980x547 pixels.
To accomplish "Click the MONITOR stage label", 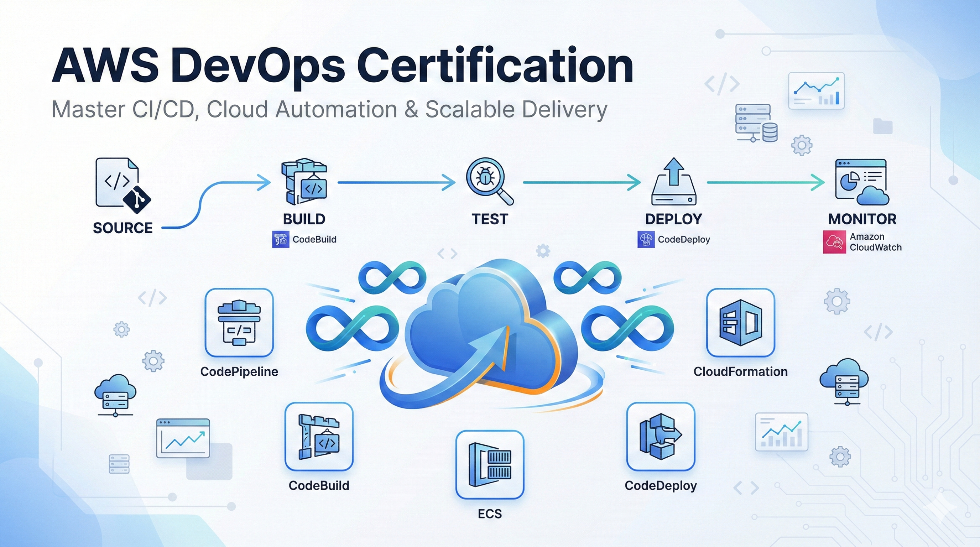I will coord(862,219).
